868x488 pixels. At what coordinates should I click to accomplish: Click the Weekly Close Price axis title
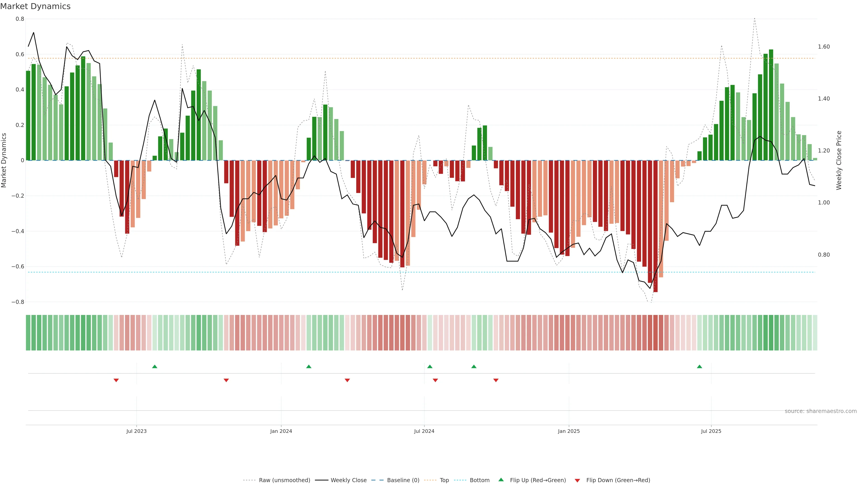(839, 160)
